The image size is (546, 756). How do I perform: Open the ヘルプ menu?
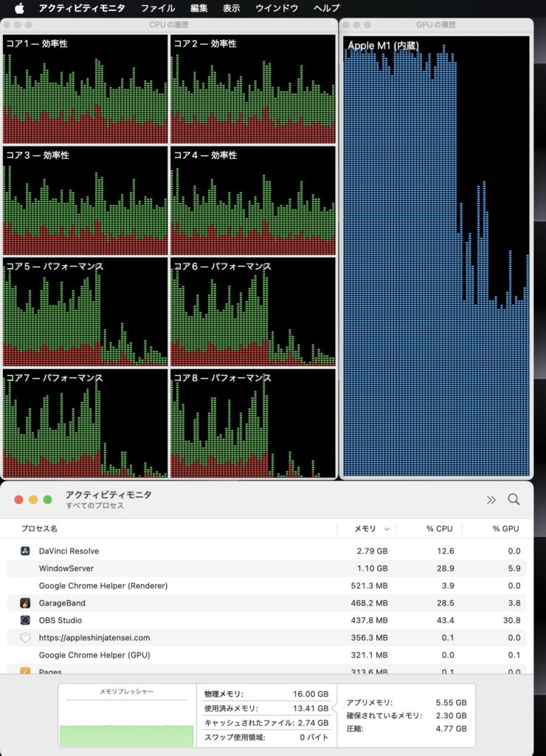click(x=327, y=7)
